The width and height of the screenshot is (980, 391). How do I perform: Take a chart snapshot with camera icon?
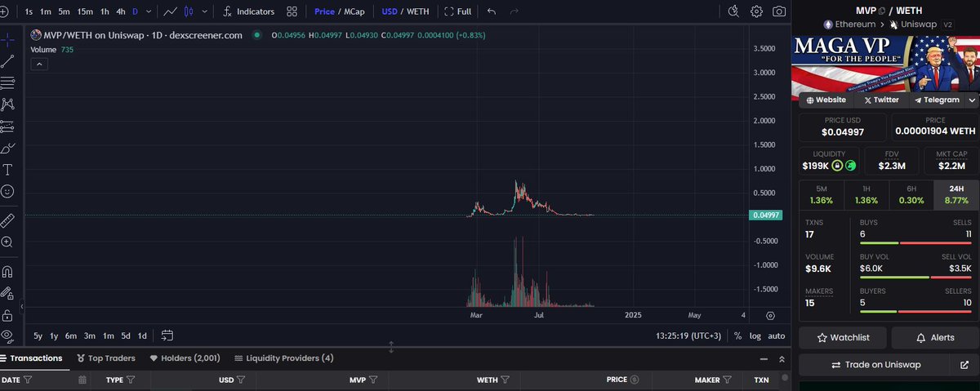[x=780, y=11]
